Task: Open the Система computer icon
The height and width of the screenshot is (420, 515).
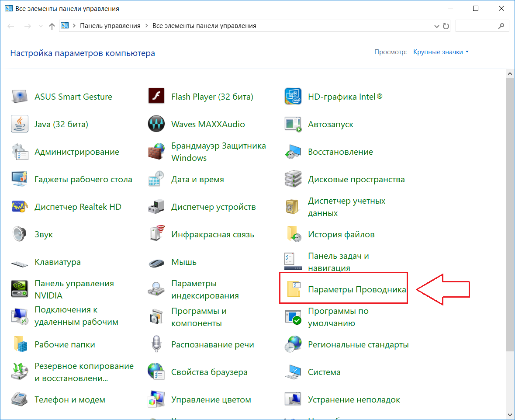Action: 293,372
